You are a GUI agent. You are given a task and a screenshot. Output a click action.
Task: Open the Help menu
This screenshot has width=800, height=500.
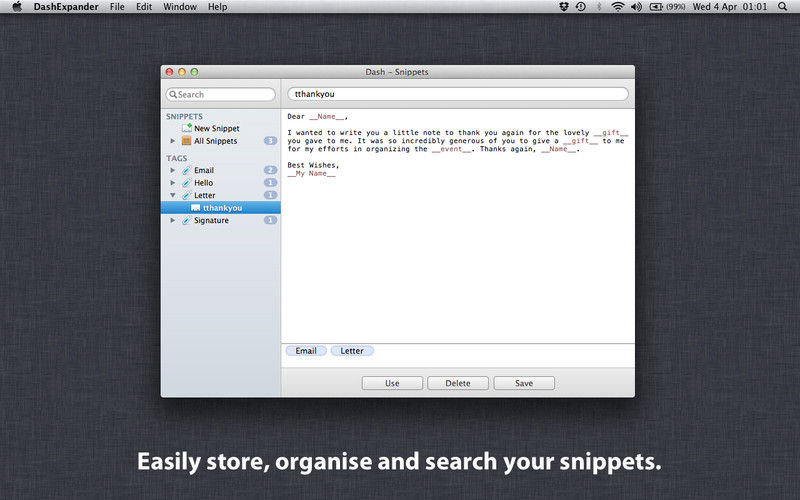point(217,7)
